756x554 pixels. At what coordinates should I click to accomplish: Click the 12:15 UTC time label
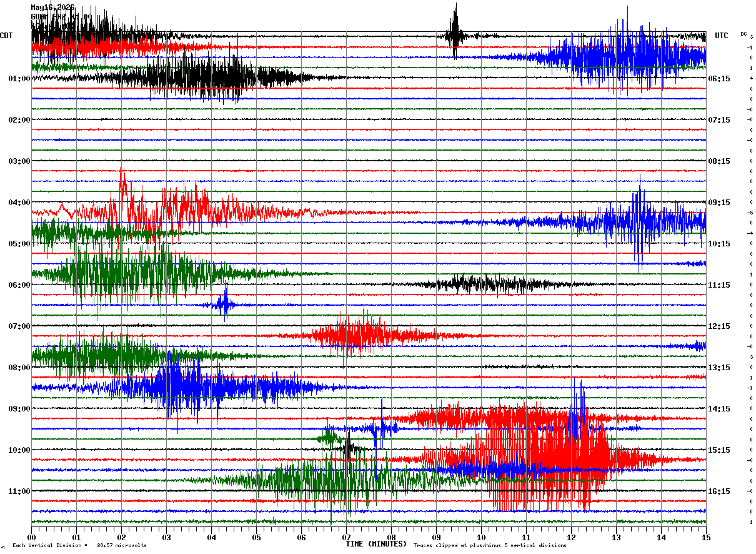(x=720, y=326)
